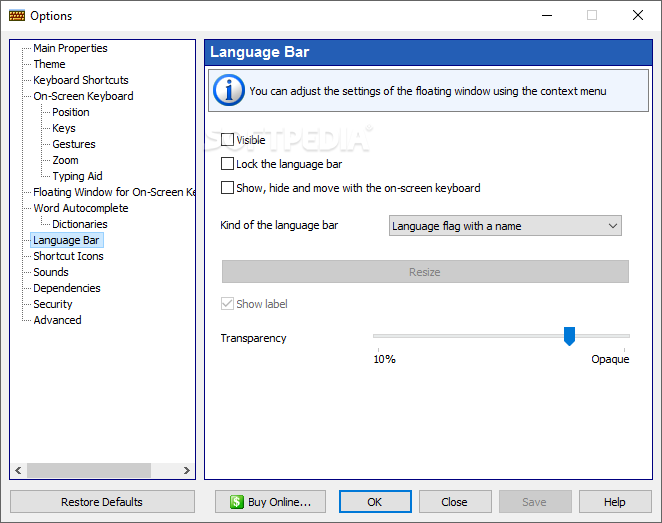Screen dimensions: 662x523
Task: Select Language Bar in the tree
Action: (x=66, y=240)
